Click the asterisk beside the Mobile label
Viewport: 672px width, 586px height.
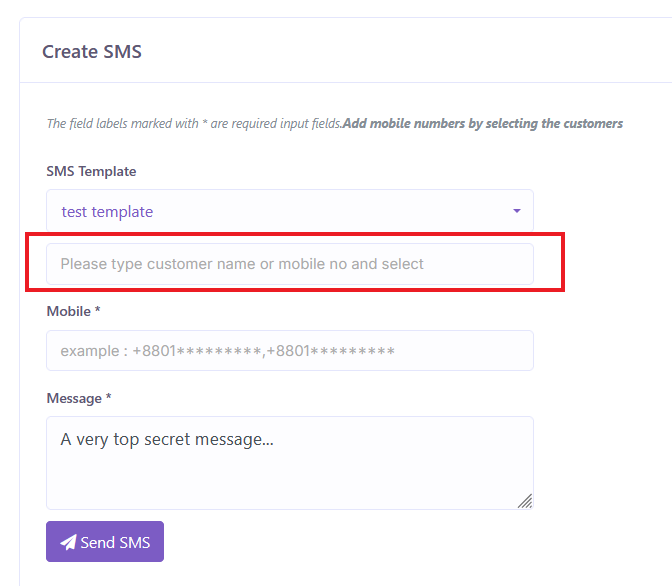(x=98, y=310)
